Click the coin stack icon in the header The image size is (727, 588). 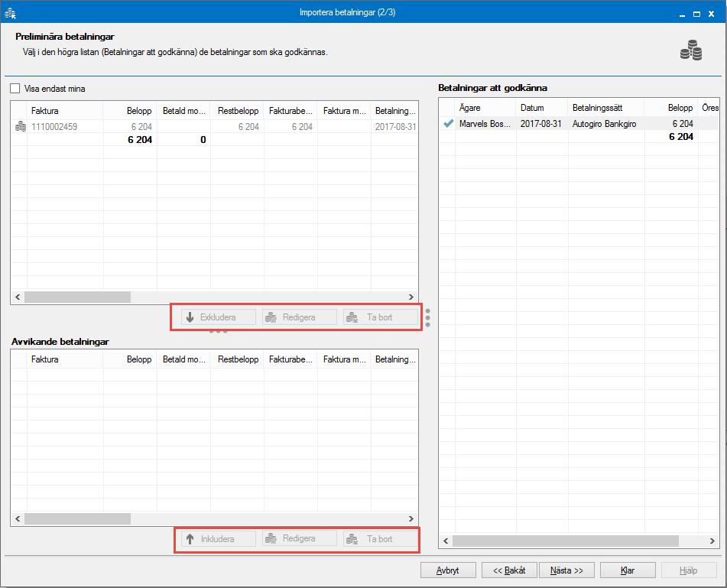691,50
